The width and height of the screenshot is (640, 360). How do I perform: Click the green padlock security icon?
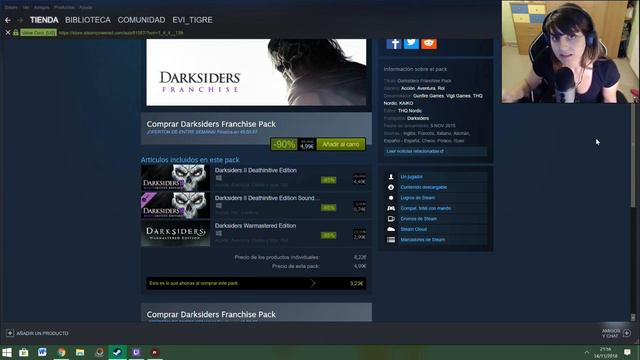click(x=16, y=32)
